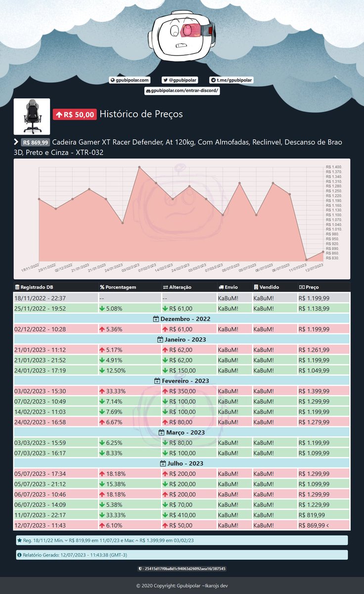Click the R$ 869,99 < latest price cell
364x594 pixels.
(x=323, y=525)
